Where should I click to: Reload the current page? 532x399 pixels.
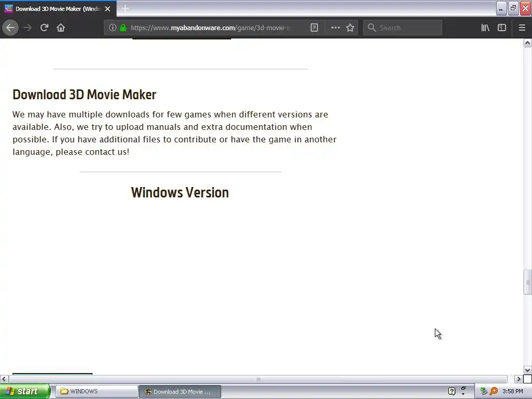[x=44, y=28]
